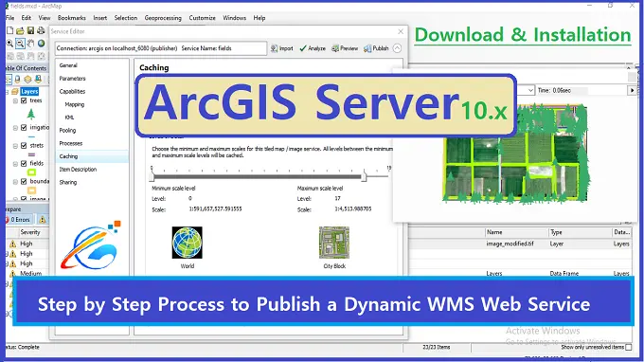Select Pooling in Service Editor sidebar

pos(67,131)
